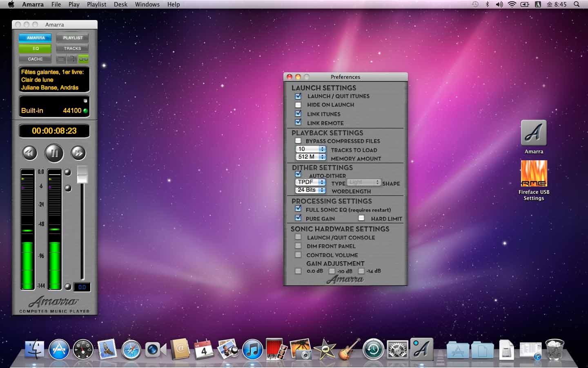Image resolution: width=588 pixels, height=368 pixels.
Task: Click the round knob at meter 0.0 level
Action: [68, 172]
